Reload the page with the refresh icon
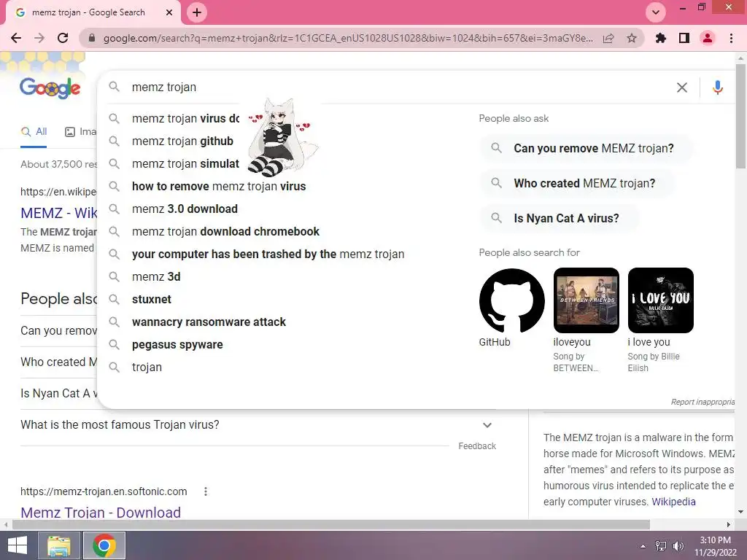Screen dimensions: 747x560 [63, 38]
